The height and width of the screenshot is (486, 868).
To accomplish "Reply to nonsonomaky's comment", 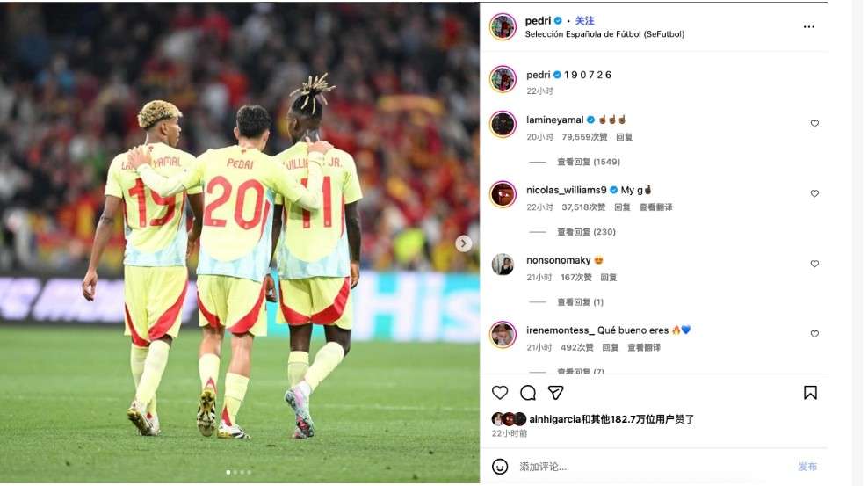I will (608, 278).
